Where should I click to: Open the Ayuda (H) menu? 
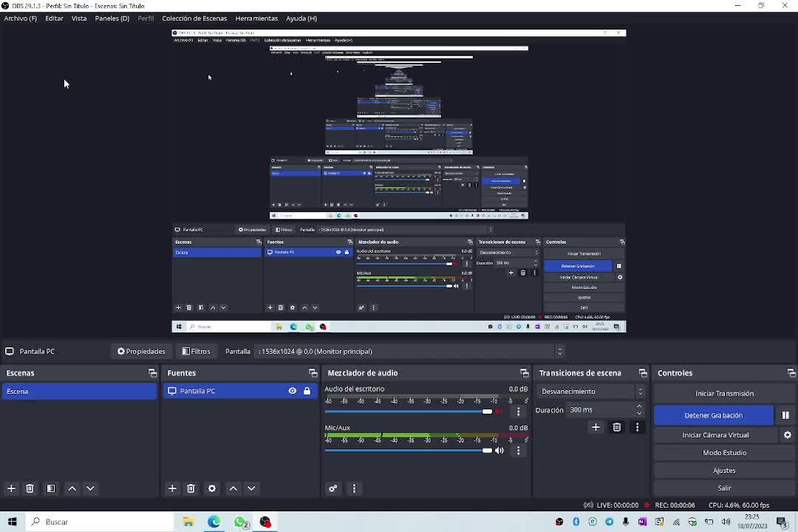coord(301,18)
